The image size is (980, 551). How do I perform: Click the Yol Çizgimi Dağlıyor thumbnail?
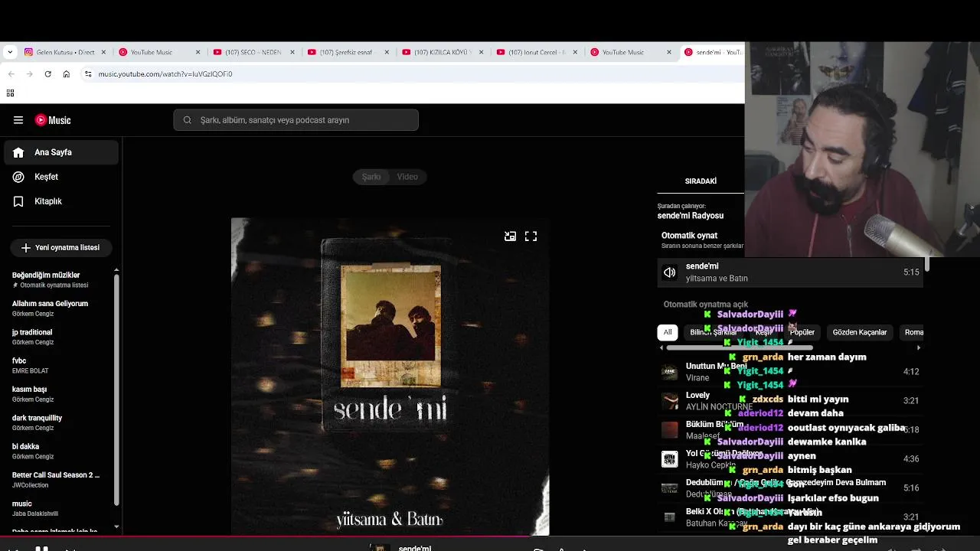pyautogui.click(x=670, y=459)
